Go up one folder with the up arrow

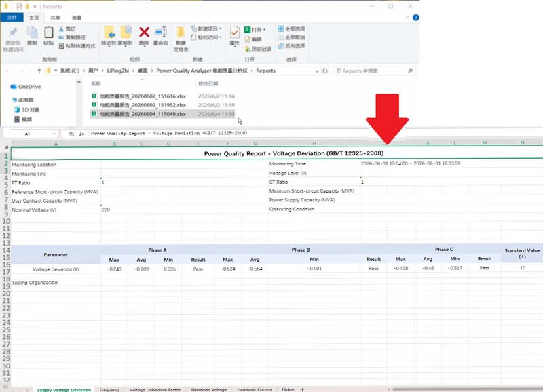tap(39, 71)
